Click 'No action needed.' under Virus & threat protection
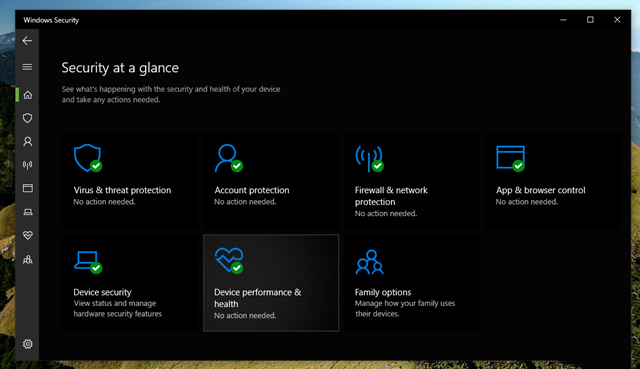Viewport: 640px width, 369px height. [x=104, y=202]
